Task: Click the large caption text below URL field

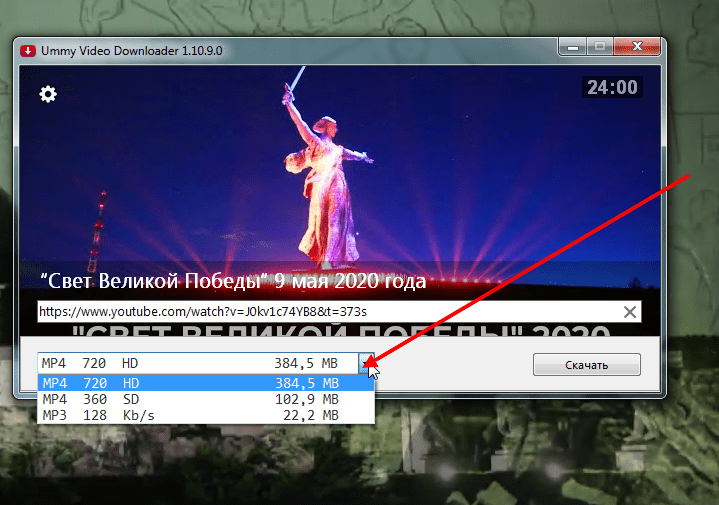Action: click(x=340, y=332)
